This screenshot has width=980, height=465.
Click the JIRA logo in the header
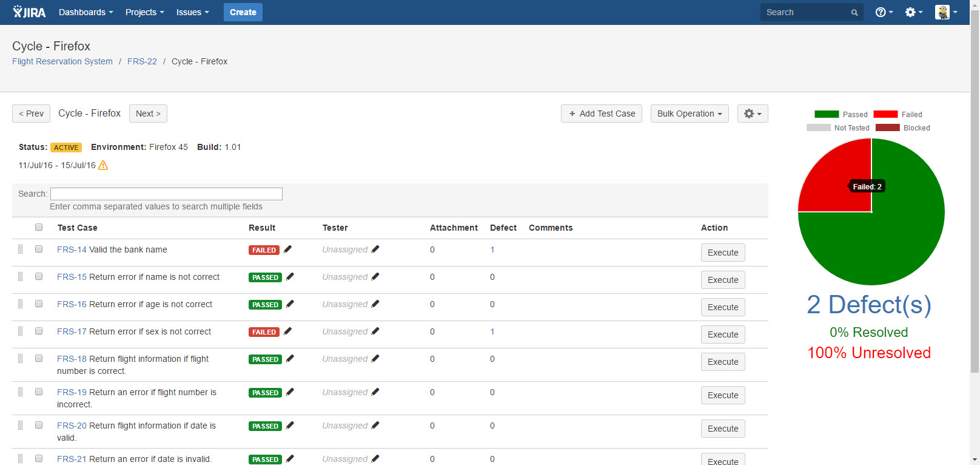[x=29, y=12]
